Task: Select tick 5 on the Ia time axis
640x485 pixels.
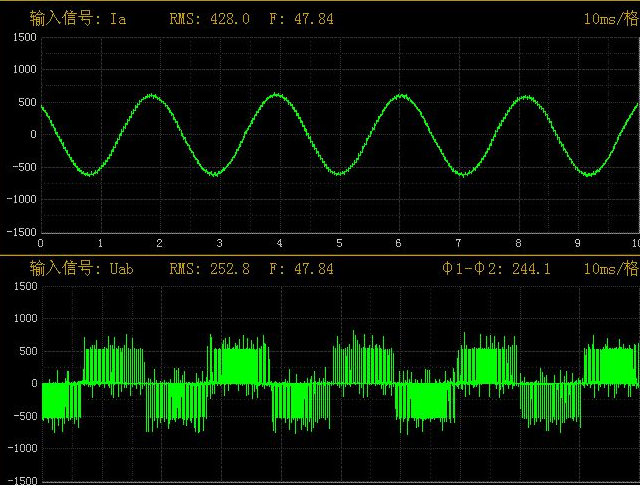Action: (x=339, y=243)
